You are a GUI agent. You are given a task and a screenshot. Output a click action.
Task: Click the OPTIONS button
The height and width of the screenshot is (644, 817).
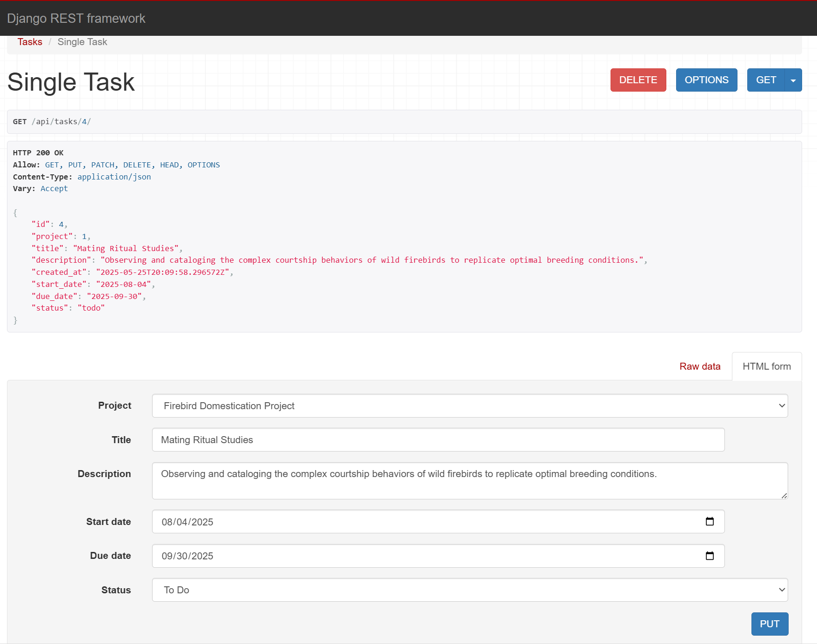[x=706, y=80]
